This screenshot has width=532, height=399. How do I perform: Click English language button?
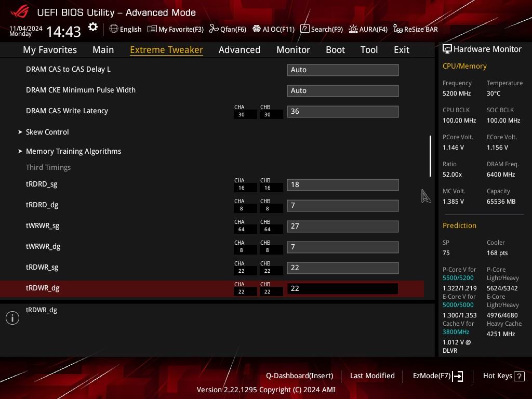pyautogui.click(x=130, y=29)
